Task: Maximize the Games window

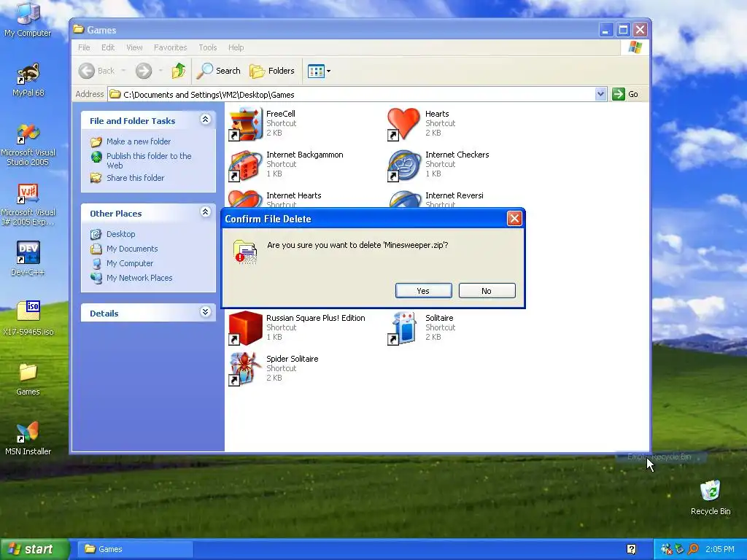Action: coord(623,29)
